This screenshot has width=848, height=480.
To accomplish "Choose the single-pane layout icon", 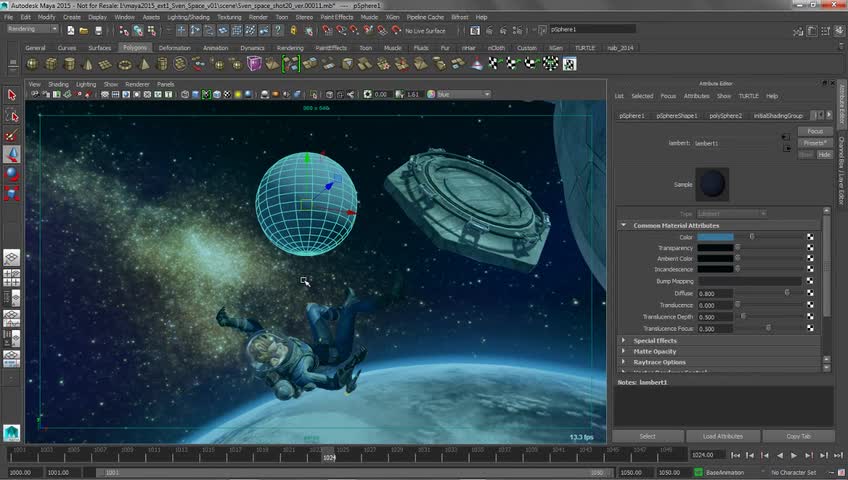I will (x=12, y=257).
